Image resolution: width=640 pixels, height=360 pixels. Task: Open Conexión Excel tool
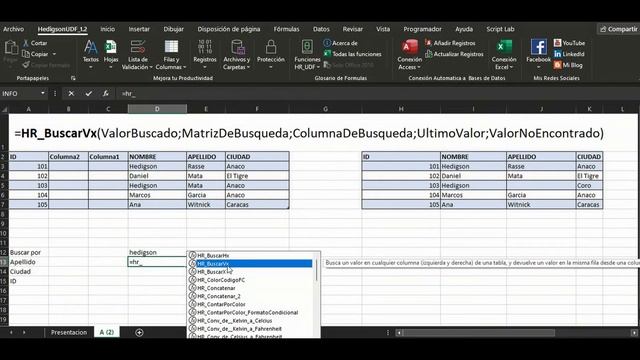pos(504,55)
